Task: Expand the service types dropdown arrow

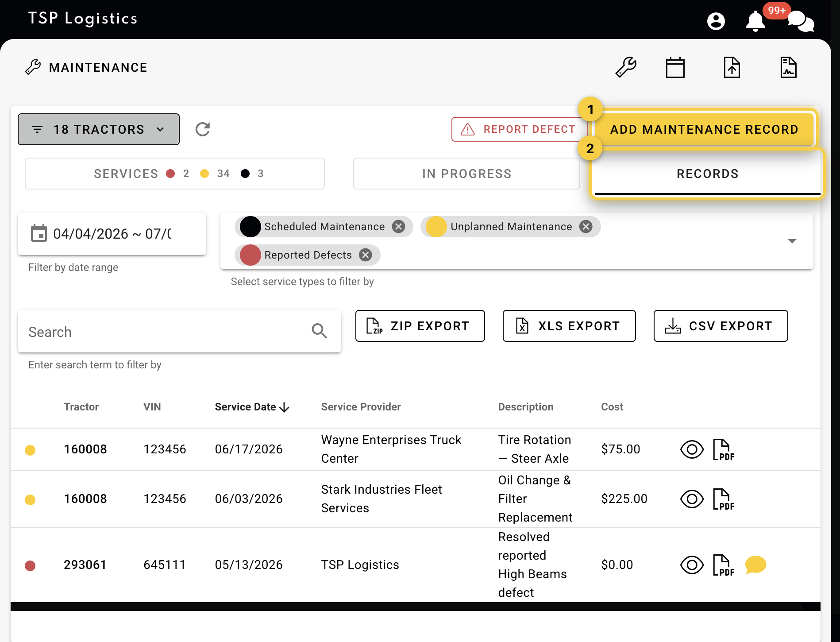Action: point(792,241)
